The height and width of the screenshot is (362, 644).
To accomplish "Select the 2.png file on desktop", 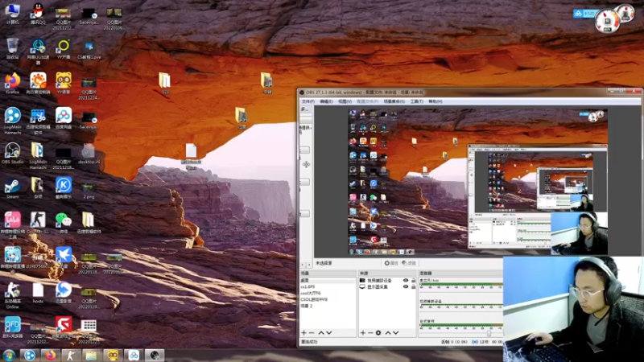I will click(89, 190).
